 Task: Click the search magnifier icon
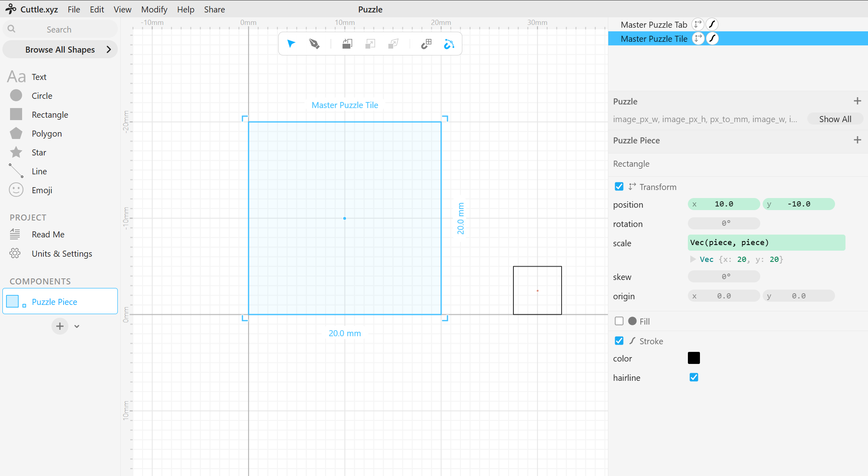12,29
